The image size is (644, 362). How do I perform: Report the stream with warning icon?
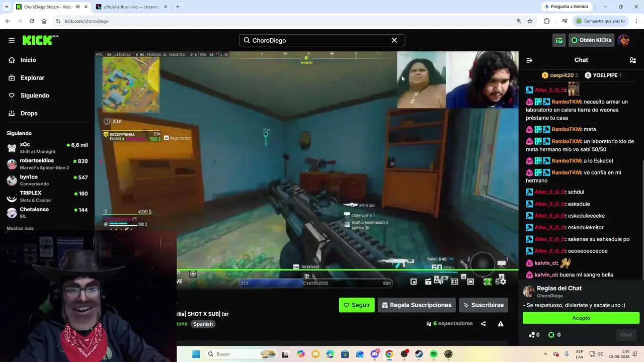coord(501,324)
